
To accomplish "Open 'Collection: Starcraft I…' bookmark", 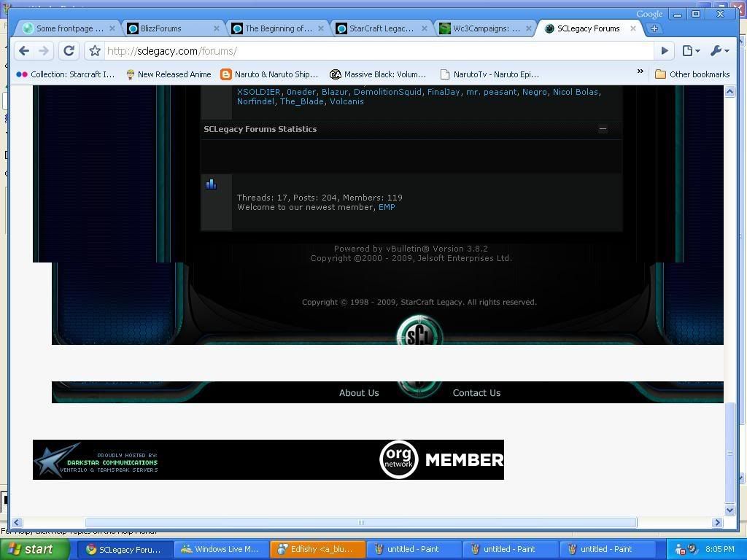I will tap(66, 74).
